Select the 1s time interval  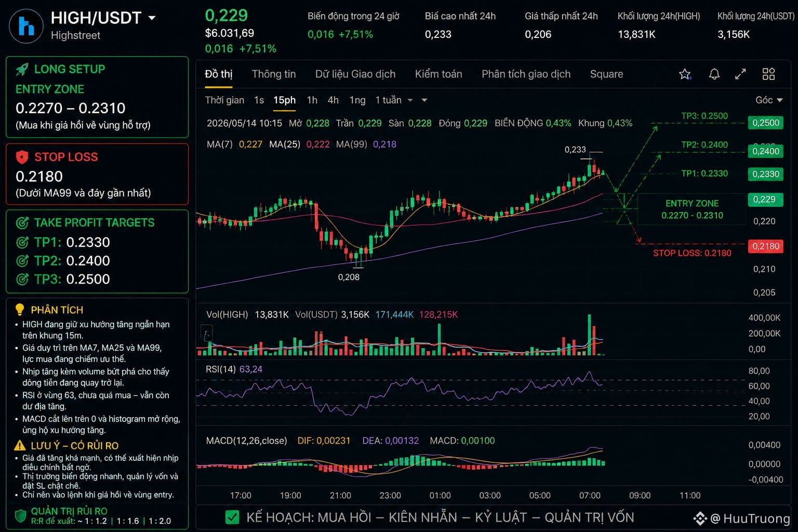(x=259, y=100)
